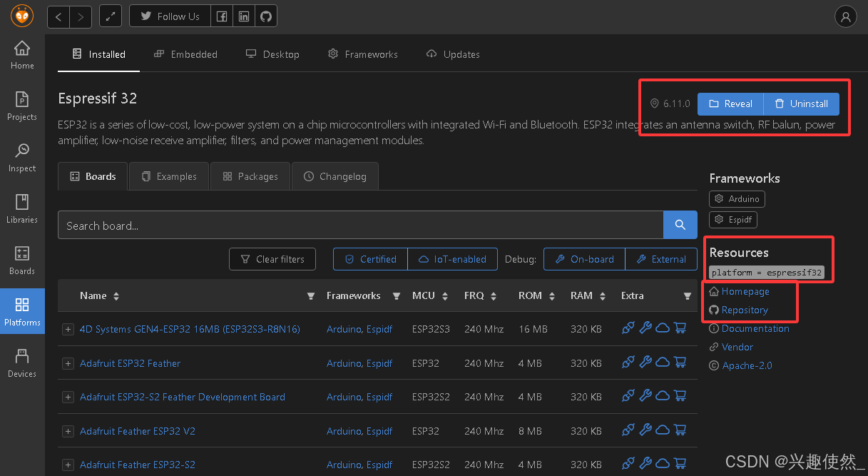Toggle the On-board debug filter

[584, 259]
